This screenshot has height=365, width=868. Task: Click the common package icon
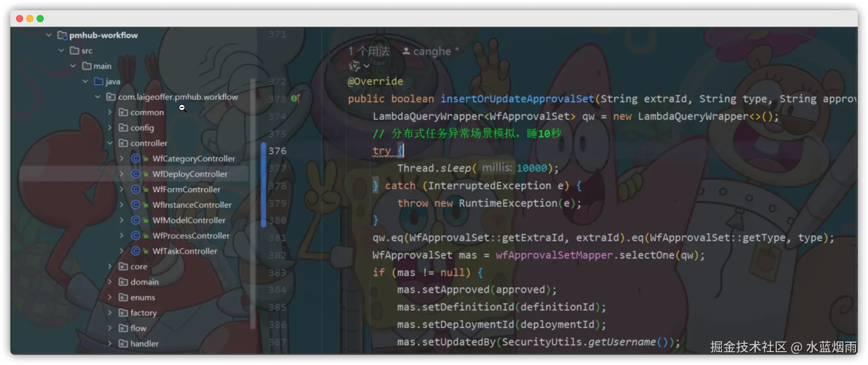point(123,112)
